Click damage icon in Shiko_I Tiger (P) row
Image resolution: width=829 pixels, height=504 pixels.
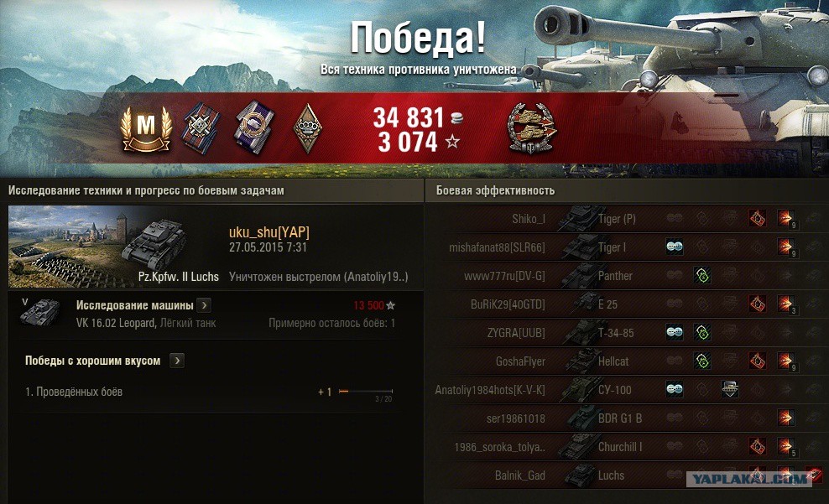785,218
